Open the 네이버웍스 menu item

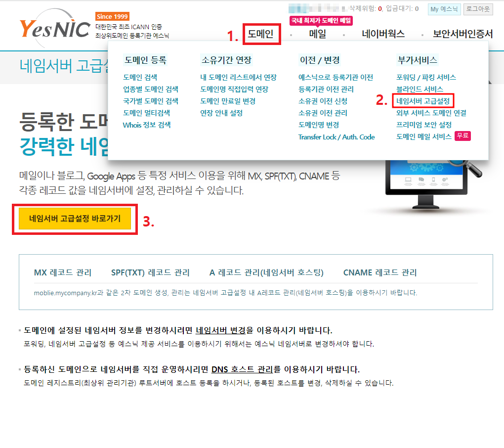tap(383, 34)
